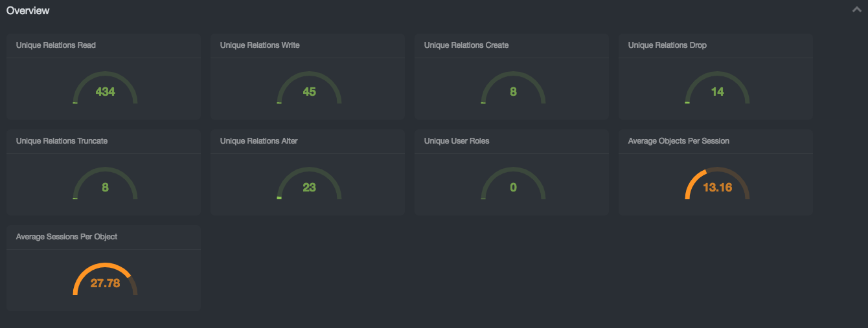Collapse the Overview section with the chevron
This screenshot has height=328, width=868.
(x=857, y=10)
